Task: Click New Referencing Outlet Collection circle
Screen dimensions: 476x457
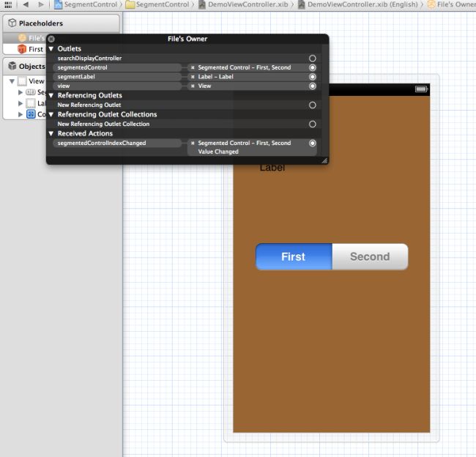Action: [x=313, y=125]
